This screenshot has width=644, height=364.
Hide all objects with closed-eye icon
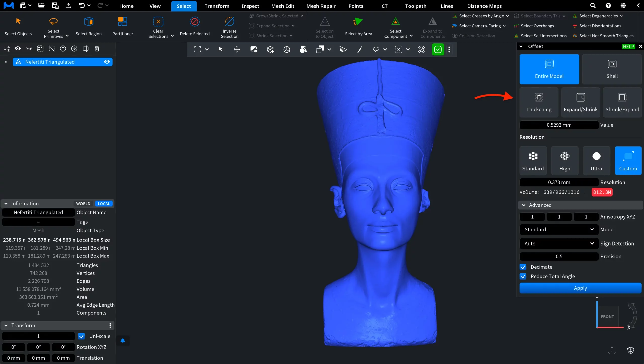(29, 49)
